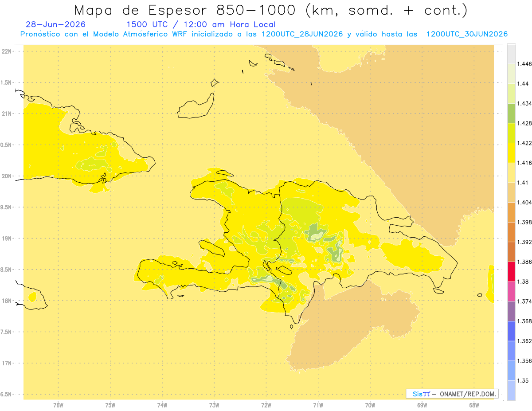The height and width of the screenshot is (411, 532).
Task: Click the '1500 UTC / 12:00 am Hora Local' text
Action: [x=201, y=25]
